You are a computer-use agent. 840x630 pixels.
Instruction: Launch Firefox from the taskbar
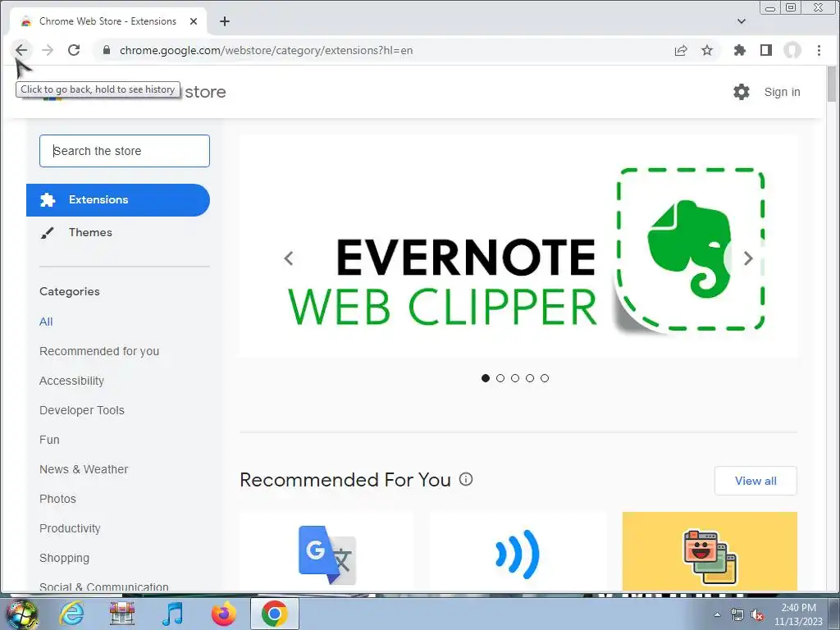223,614
